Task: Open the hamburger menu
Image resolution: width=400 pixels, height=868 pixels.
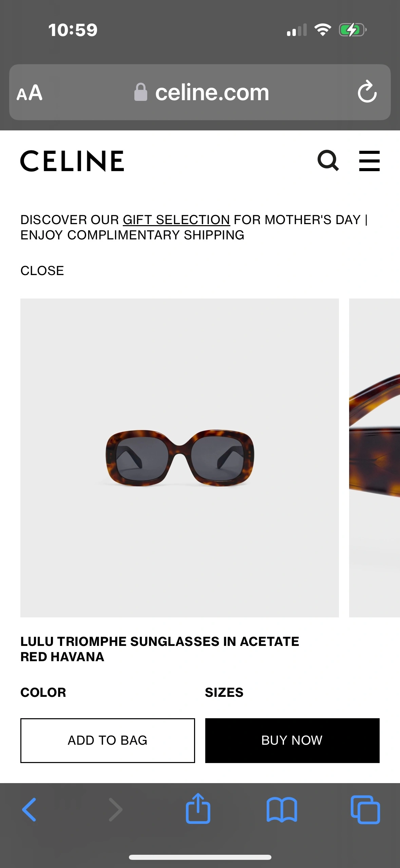Action: point(369,161)
